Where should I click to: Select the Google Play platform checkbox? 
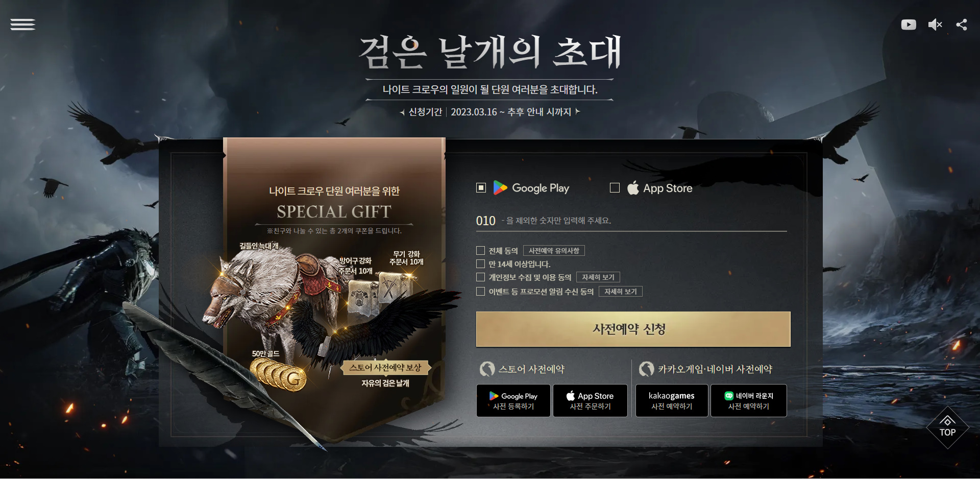point(481,188)
